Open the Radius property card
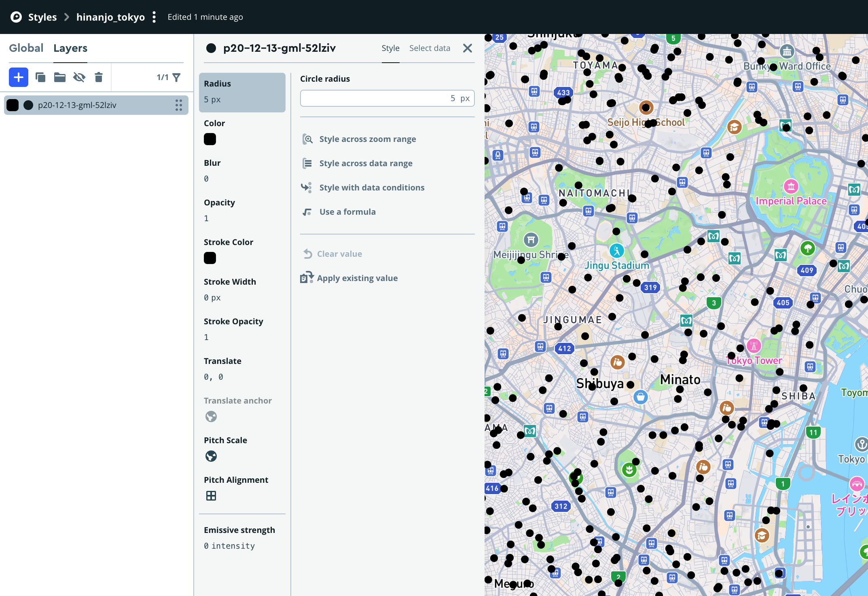 pyautogui.click(x=242, y=92)
